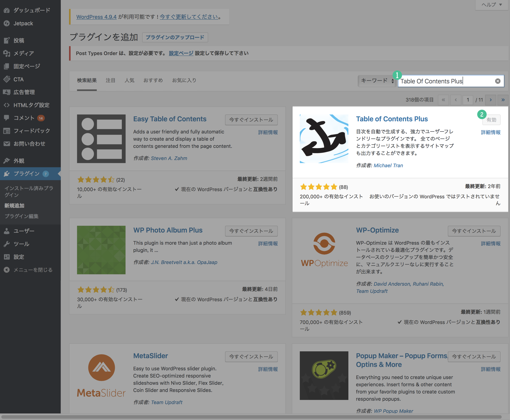Open インストール済みプラグイン submenu item
This screenshot has height=420, width=510.
point(29,191)
